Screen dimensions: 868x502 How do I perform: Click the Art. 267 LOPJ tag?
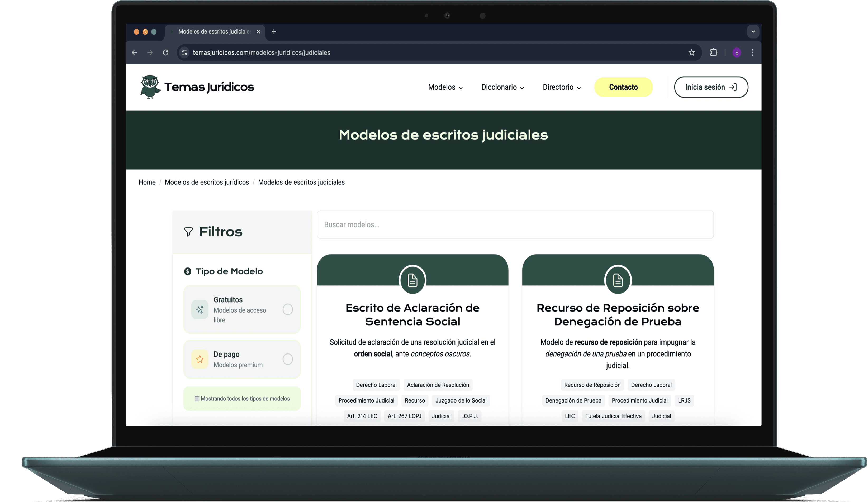tap(405, 416)
